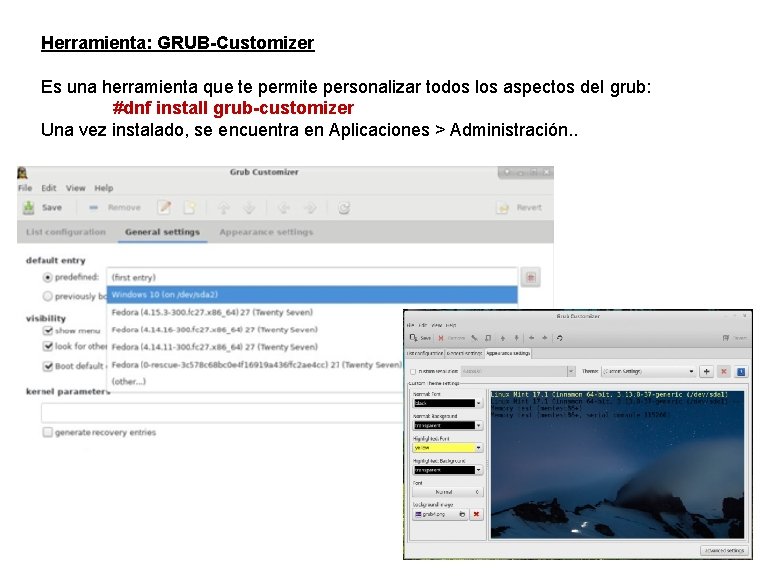This screenshot has height=584, width=760.
Task: Click the edit pencil icon in large window toolbar
Action: (164, 207)
